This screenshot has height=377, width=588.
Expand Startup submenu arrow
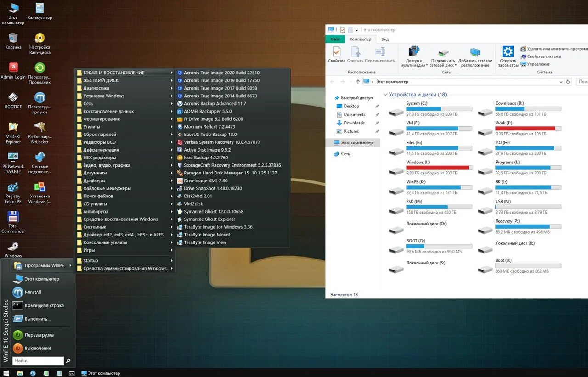point(172,260)
